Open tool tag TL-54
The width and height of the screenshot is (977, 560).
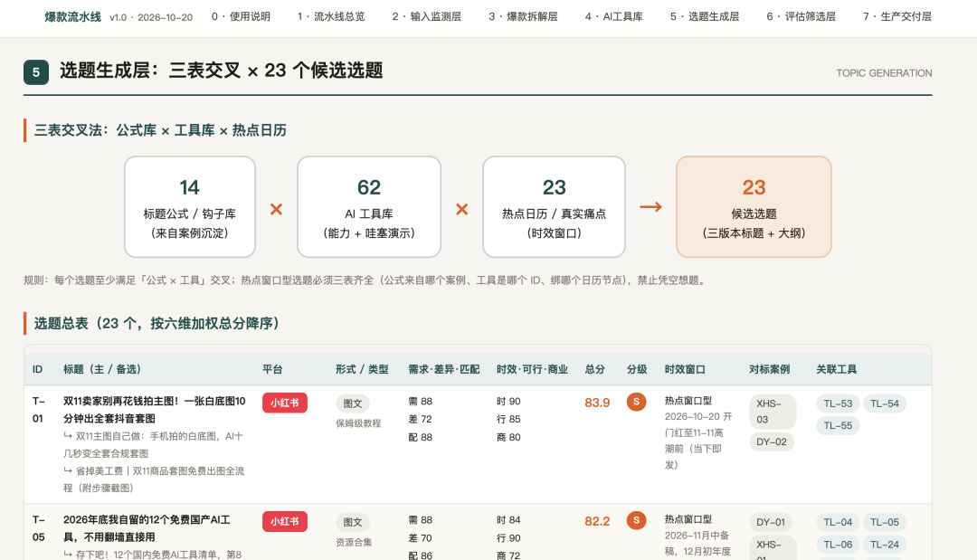point(885,403)
